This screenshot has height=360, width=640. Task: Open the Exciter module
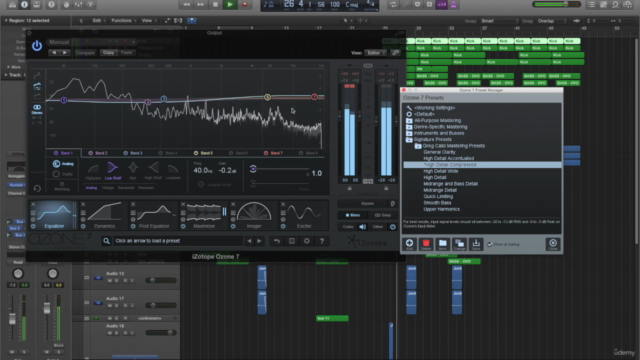304,215
